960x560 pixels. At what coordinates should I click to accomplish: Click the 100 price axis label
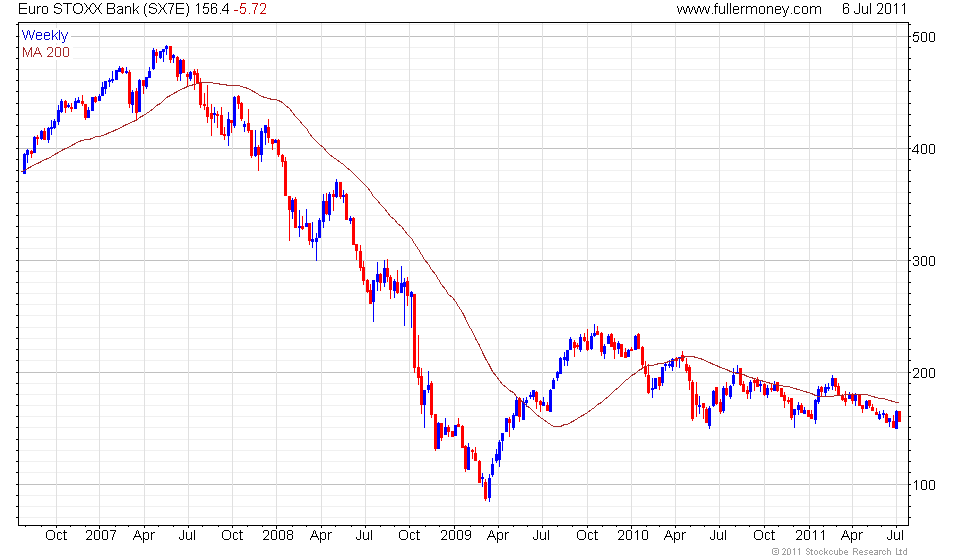click(924, 485)
